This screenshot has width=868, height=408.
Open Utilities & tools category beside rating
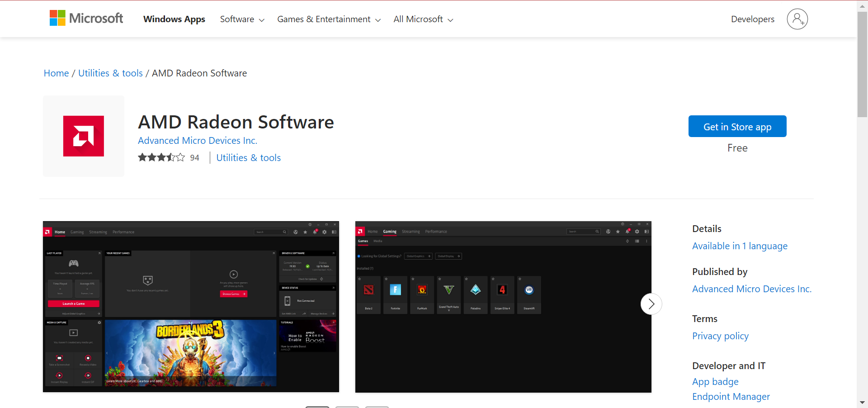[249, 158]
